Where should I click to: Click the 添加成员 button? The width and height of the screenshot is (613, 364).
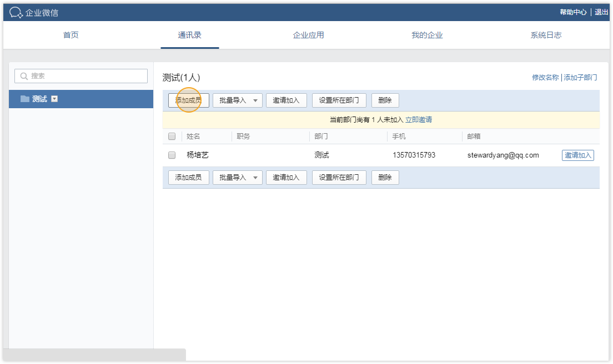[x=188, y=100]
